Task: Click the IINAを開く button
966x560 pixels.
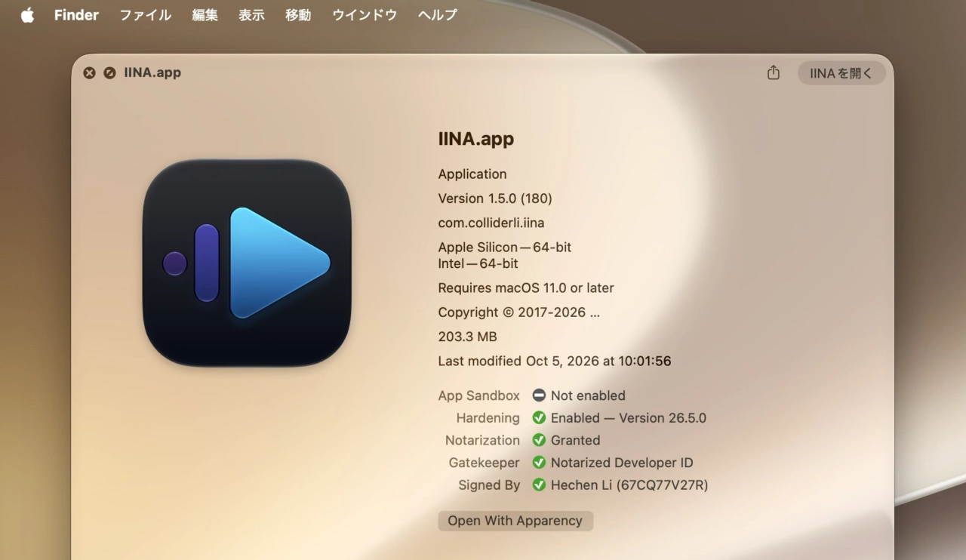Action: 841,73
